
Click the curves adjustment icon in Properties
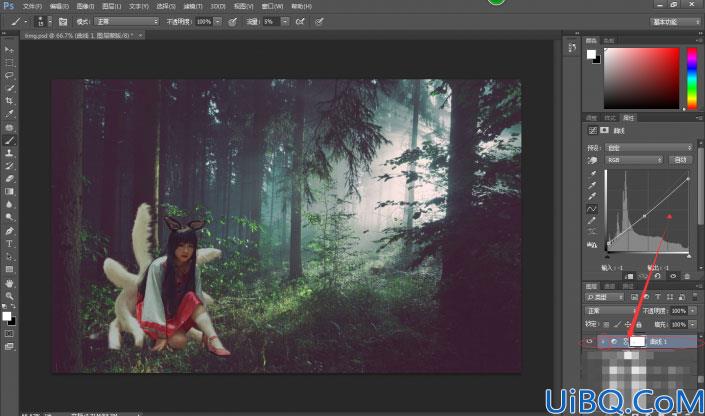coord(593,130)
